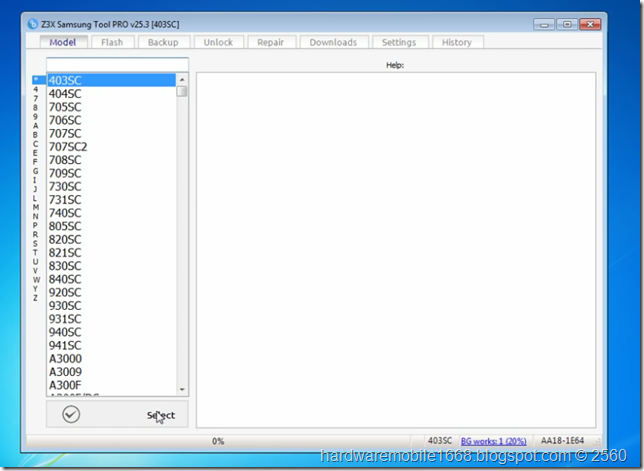Jump to models starting with I
This screenshot has height=471, width=644.
36,180
